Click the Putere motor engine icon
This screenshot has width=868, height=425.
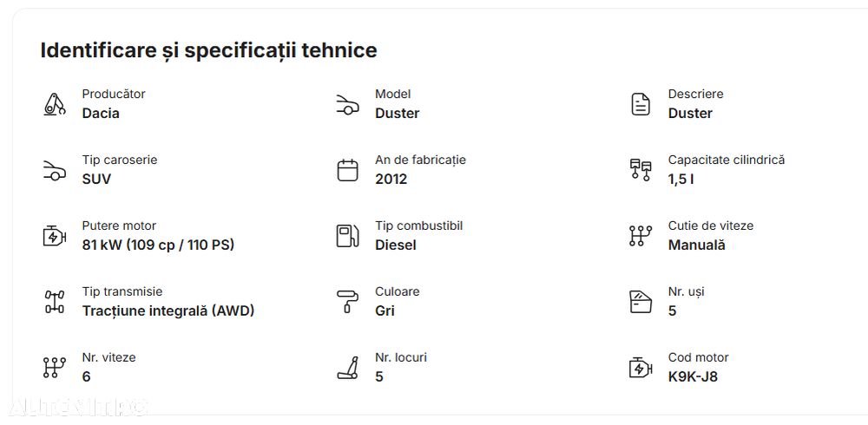click(55, 236)
